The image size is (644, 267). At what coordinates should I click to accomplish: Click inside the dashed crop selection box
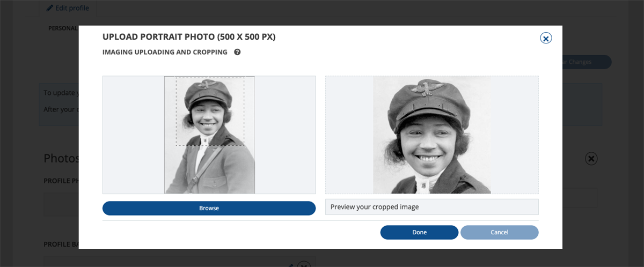(210, 112)
